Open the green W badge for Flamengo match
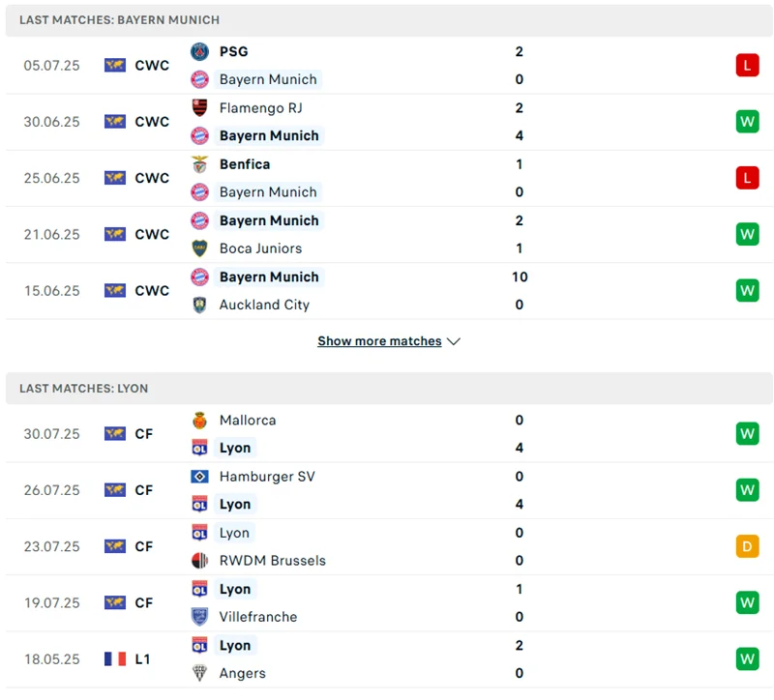Screen dimensions: 774x700 [747, 122]
